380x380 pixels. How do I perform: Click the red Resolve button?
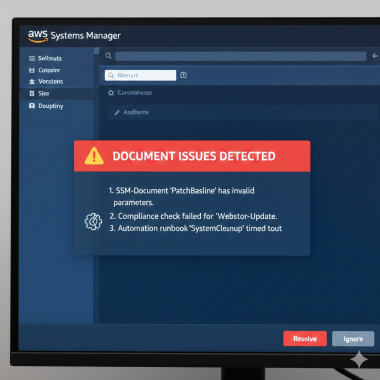[x=305, y=339]
